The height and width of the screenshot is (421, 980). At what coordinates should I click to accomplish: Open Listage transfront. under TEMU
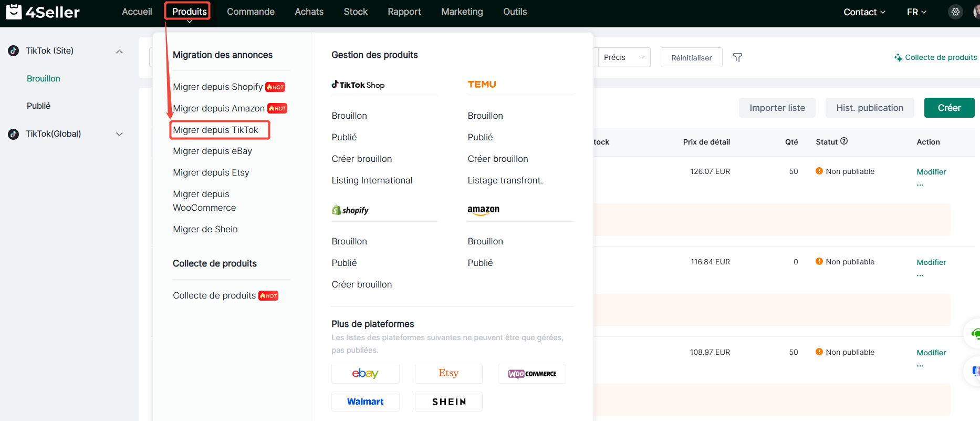click(505, 180)
